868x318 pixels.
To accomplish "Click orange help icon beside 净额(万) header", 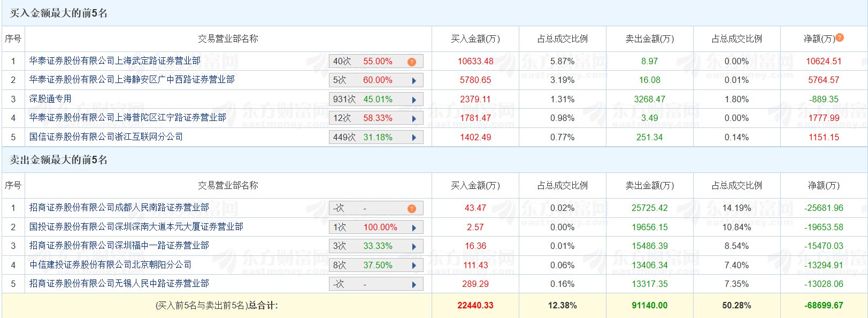I will tap(840, 37).
